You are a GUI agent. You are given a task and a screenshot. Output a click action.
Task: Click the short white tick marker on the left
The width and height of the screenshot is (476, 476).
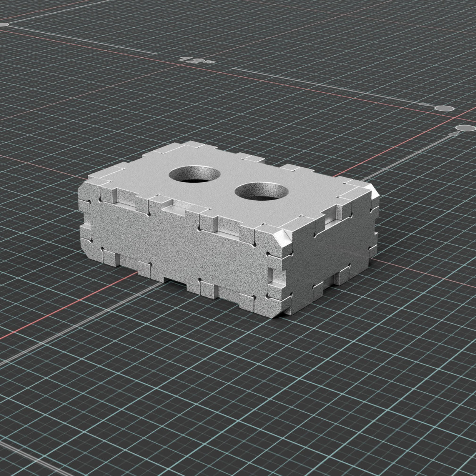[4, 24]
